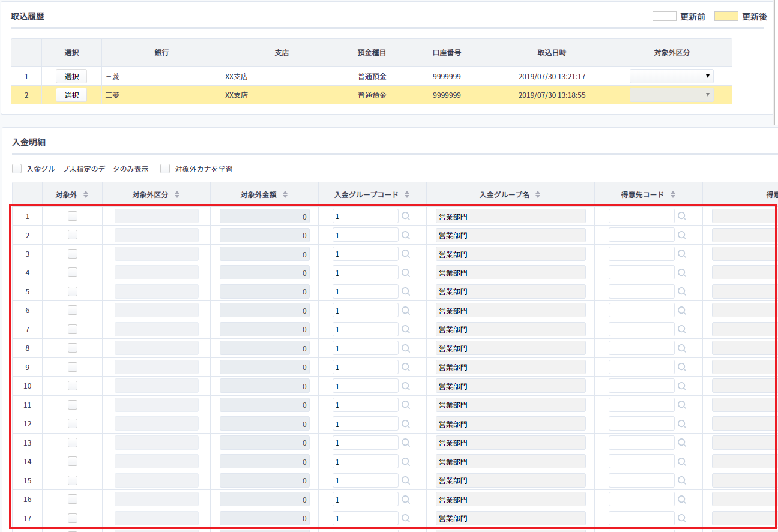The width and height of the screenshot is (778, 532).
Task: Click 取込日時 2019/07/30 13:21:17 cell
Action: tap(552, 77)
